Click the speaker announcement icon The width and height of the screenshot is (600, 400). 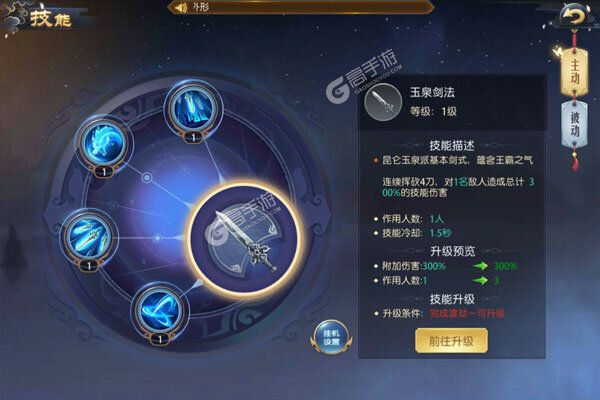(181, 7)
